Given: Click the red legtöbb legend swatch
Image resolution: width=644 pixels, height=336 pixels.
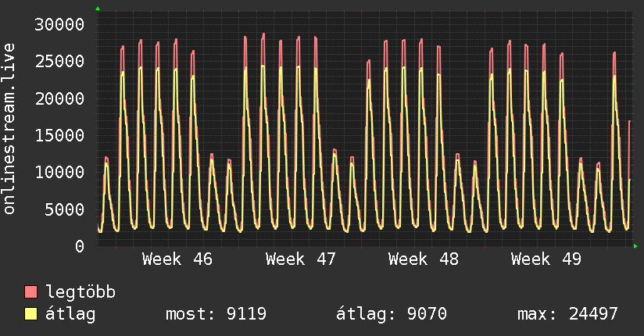Looking at the screenshot, I should click(x=30, y=293).
